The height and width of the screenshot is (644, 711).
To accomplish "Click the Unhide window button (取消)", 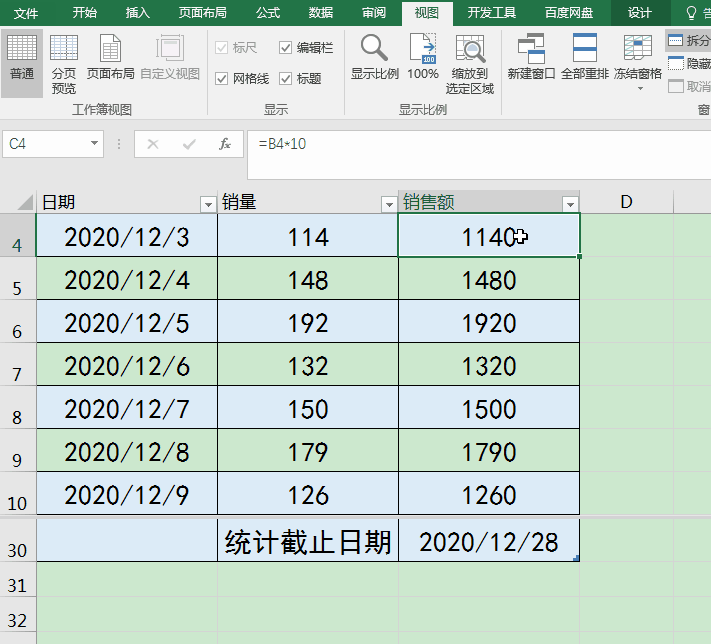I will coord(688,86).
